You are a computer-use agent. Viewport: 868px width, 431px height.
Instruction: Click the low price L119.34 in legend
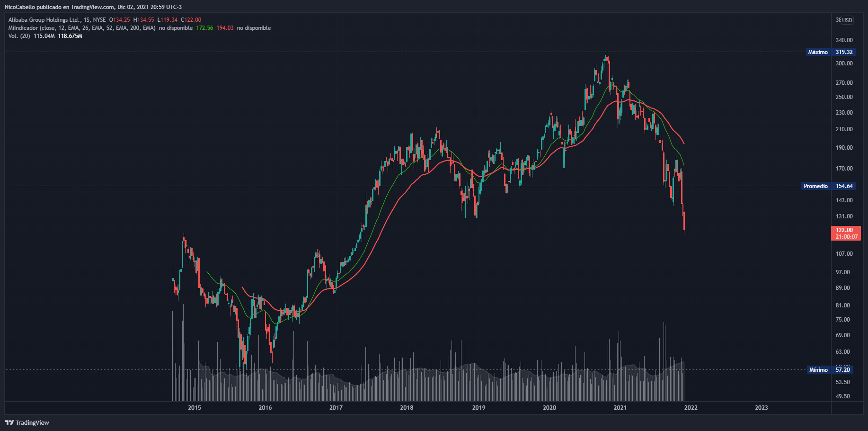click(x=168, y=20)
